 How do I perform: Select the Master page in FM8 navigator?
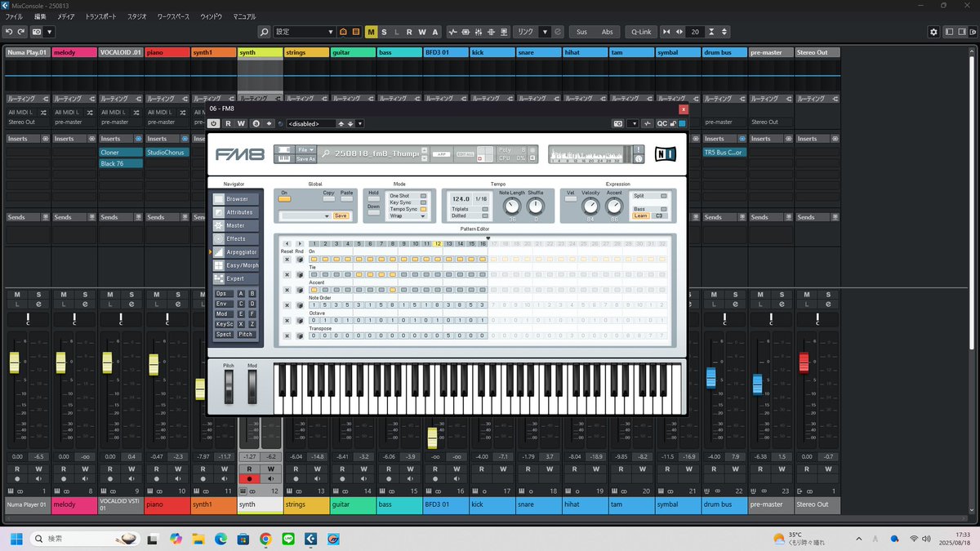coord(237,225)
